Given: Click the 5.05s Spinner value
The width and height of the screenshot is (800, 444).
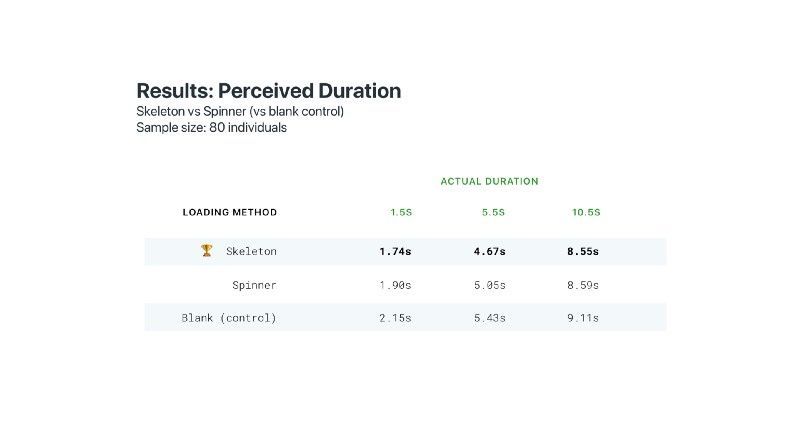Looking at the screenshot, I should click(489, 285).
